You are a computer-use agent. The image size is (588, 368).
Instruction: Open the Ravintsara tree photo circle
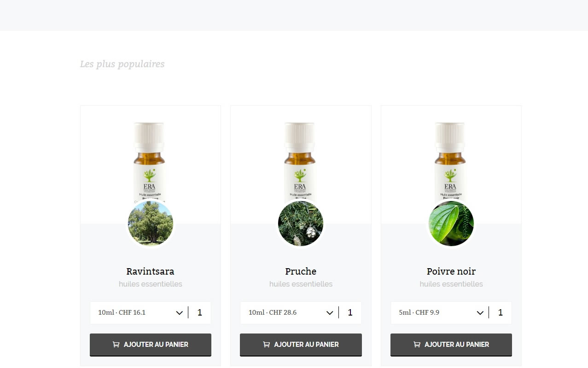coord(151,224)
